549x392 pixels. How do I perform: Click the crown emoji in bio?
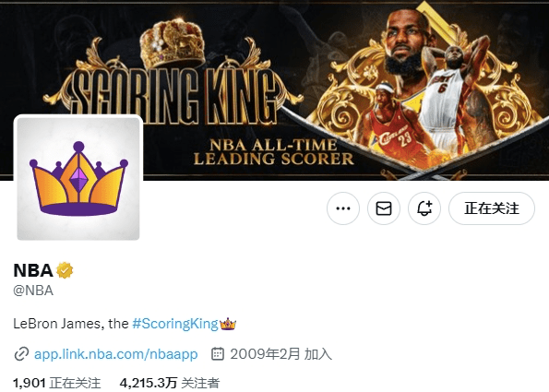[228, 324]
